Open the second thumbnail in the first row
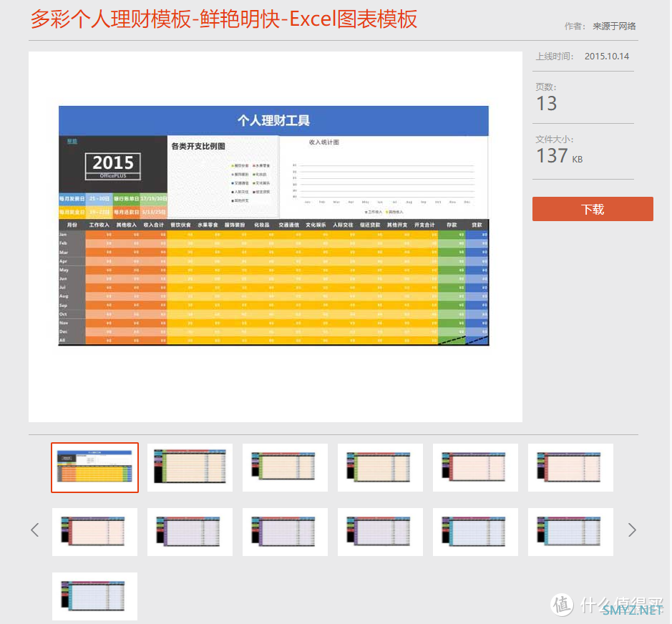The image size is (672, 624). pyautogui.click(x=190, y=467)
